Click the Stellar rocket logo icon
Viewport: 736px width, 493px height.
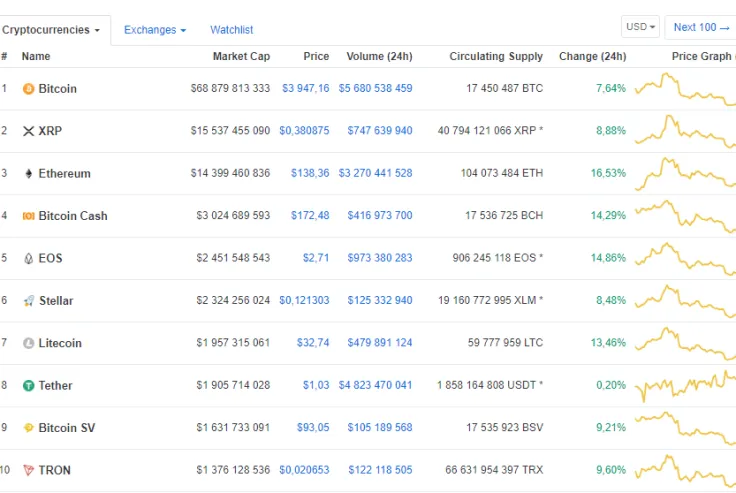tap(28, 301)
